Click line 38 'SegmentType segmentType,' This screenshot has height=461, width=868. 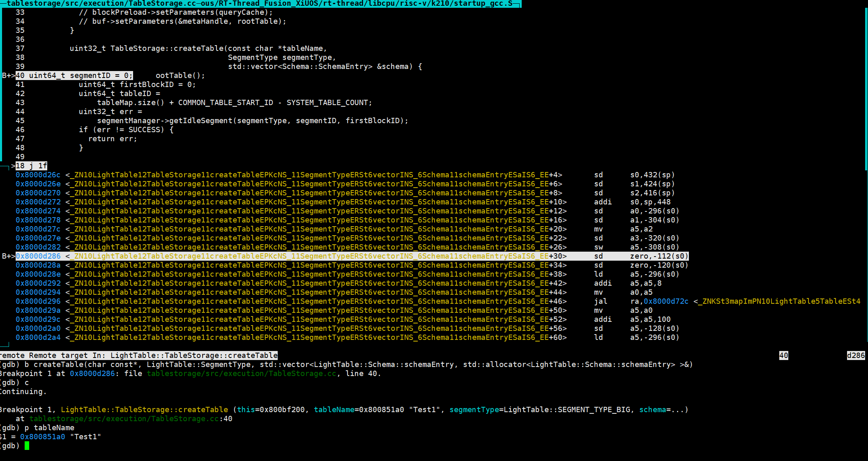pyautogui.click(x=282, y=57)
